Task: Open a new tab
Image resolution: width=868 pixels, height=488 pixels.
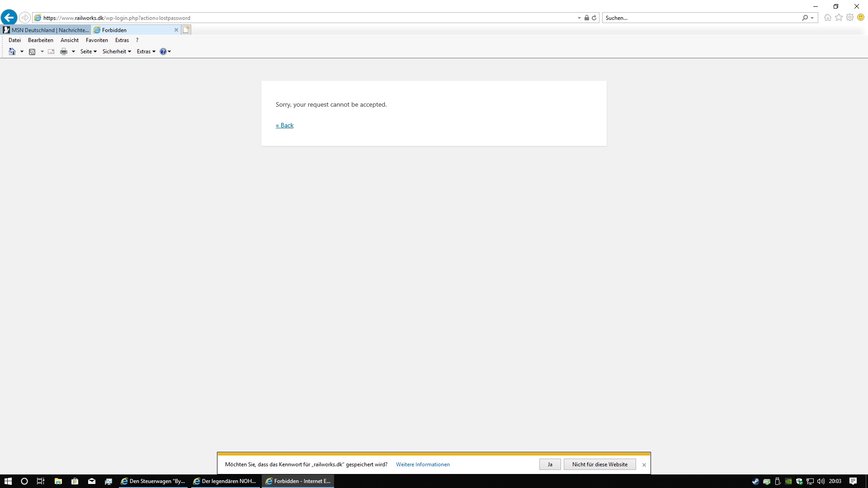Action: tap(186, 30)
